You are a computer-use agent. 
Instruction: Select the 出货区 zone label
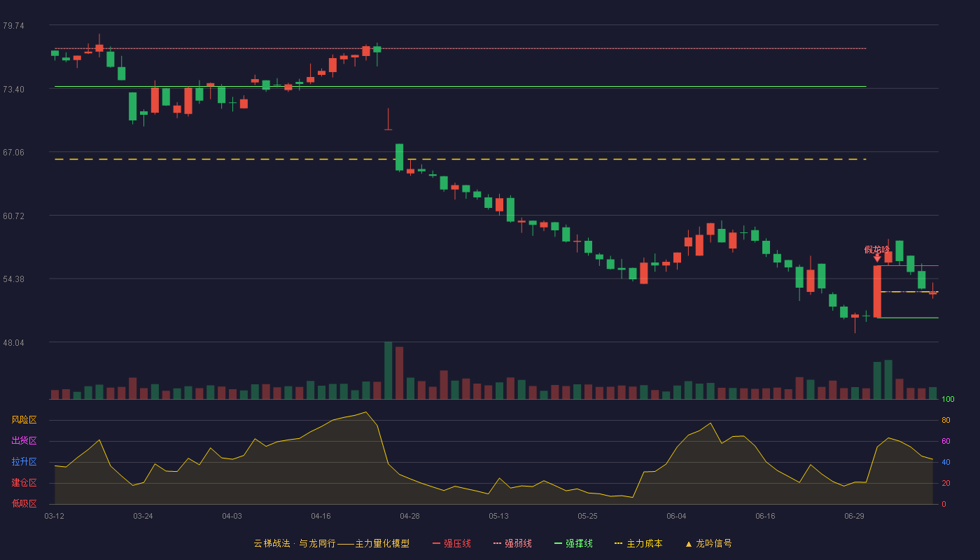tap(24, 441)
